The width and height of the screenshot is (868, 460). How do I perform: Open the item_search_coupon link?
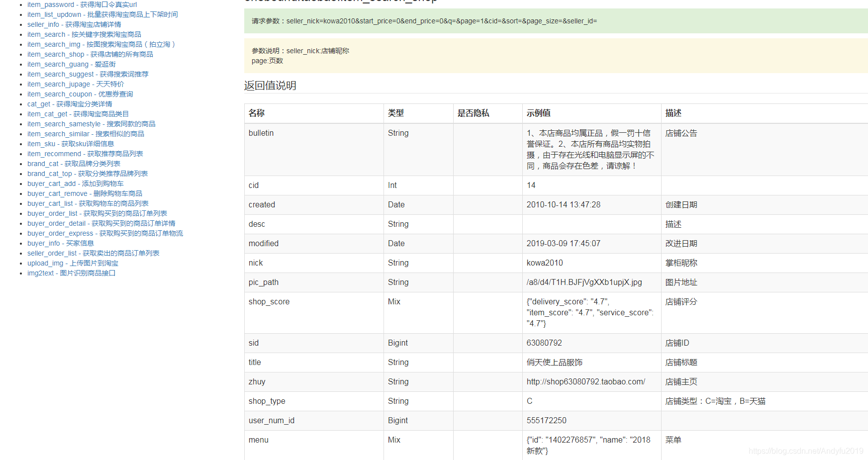point(80,94)
